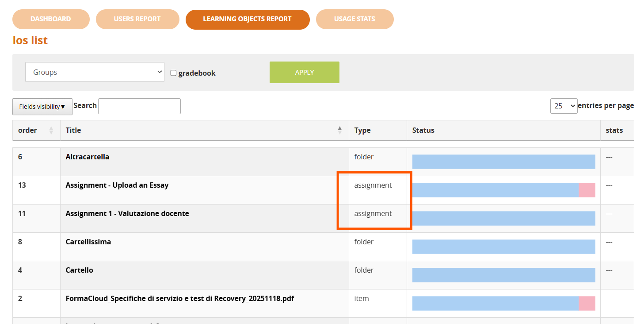Open the Groups dropdown

[95, 72]
